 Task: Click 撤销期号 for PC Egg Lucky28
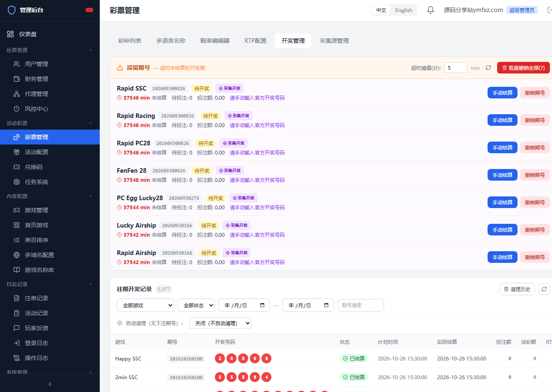click(535, 202)
